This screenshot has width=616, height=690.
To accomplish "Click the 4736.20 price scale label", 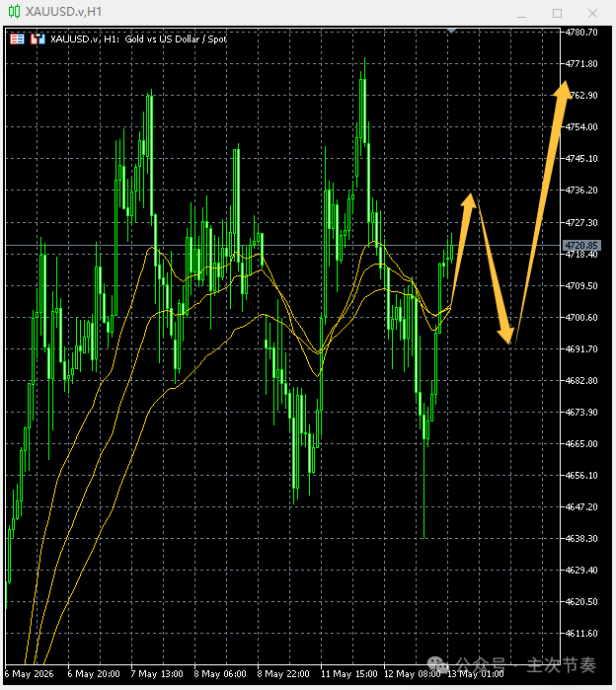I will pos(581,191).
